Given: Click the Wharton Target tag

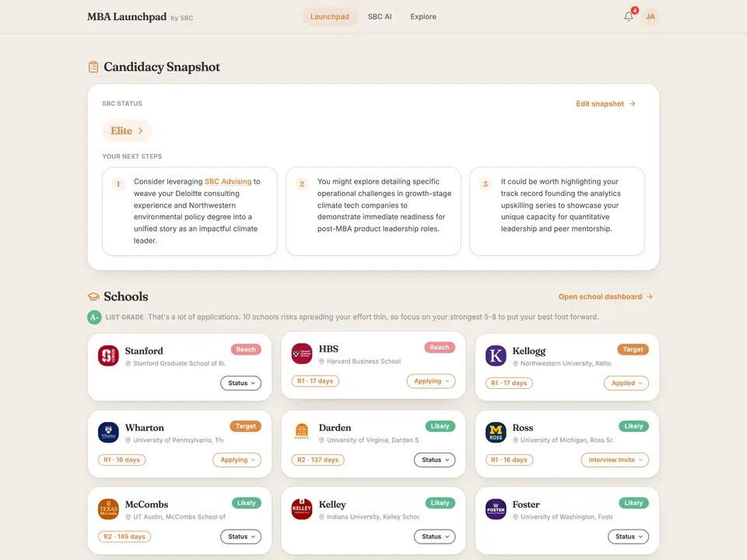Looking at the screenshot, I should (x=245, y=426).
